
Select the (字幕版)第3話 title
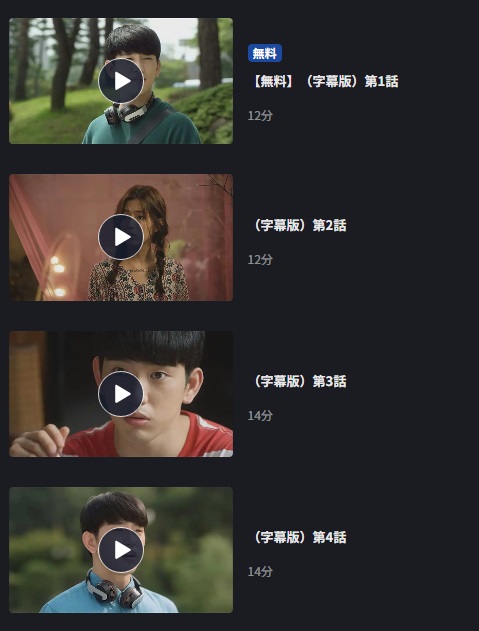tap(298, 381)
